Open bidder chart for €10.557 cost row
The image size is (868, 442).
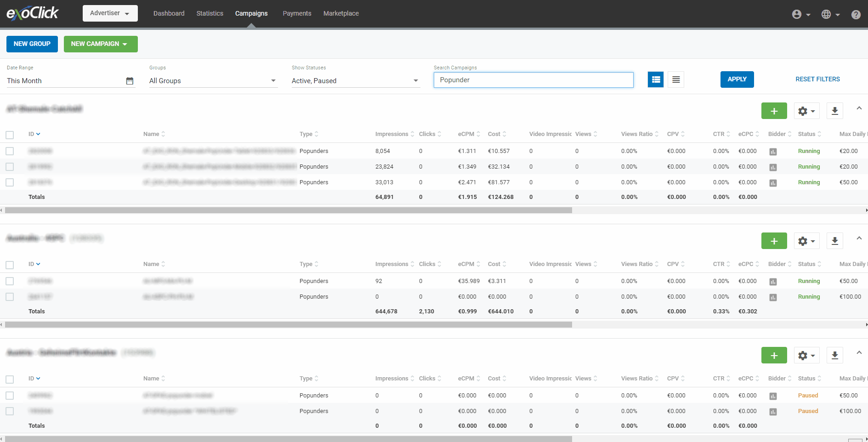[x=773, y=152]
